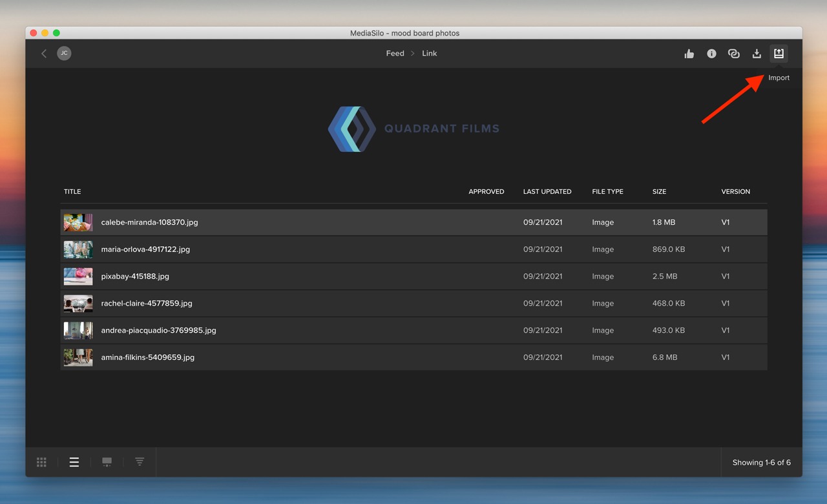Open the JC user avatar
This screenshot has height=504, width=827.
(64, 54)
